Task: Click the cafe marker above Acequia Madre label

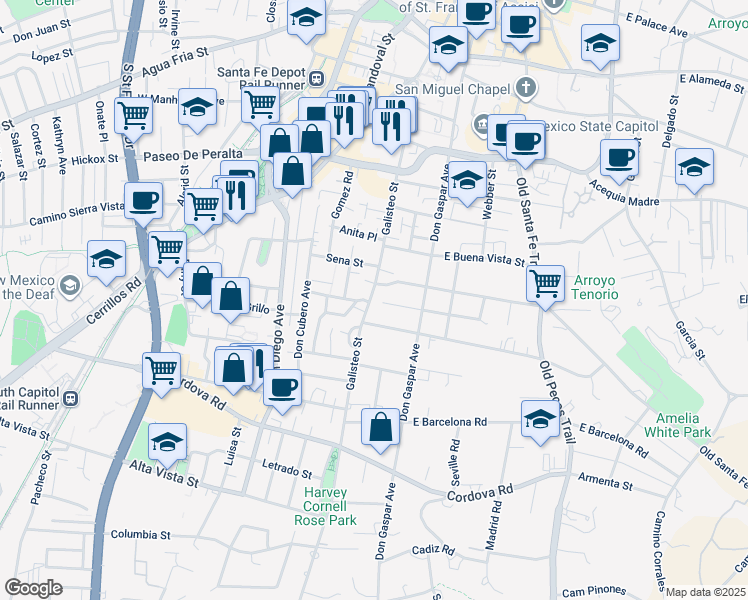Action: (619, 161)
